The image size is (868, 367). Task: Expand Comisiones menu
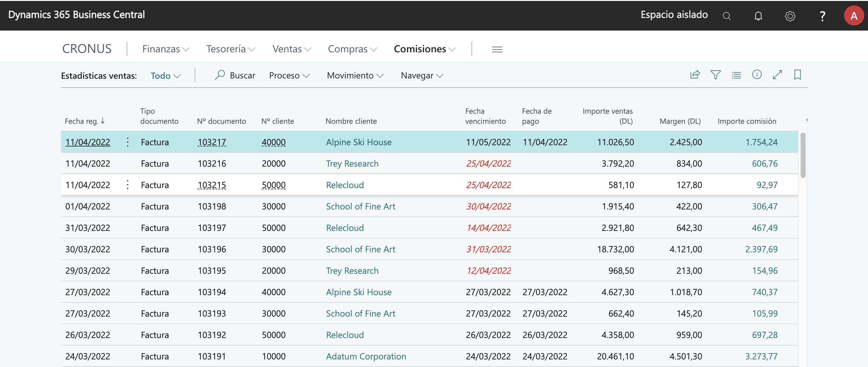[424, 49]
